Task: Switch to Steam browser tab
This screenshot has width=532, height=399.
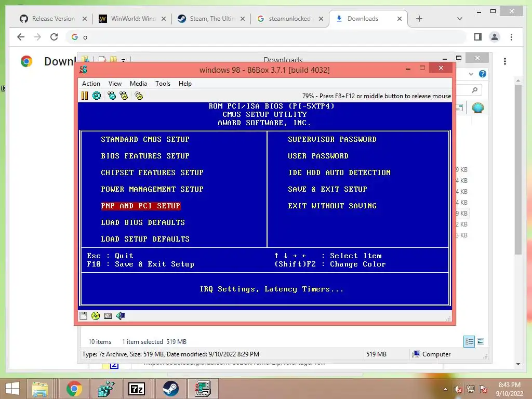Action: pyautogui.click(x=211, y=19)
